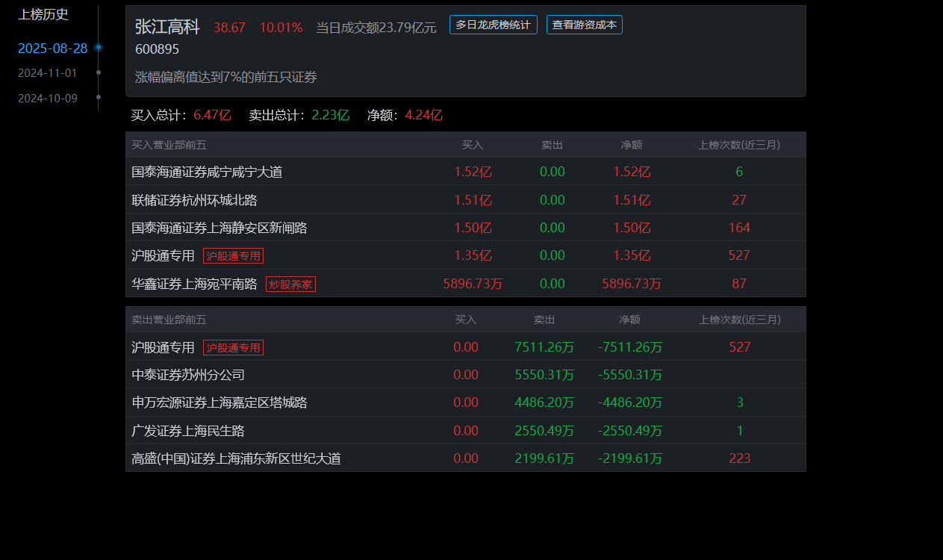Click sell amount 2199.61万
The image size is (943, 560).
click(x=544, y=458)
